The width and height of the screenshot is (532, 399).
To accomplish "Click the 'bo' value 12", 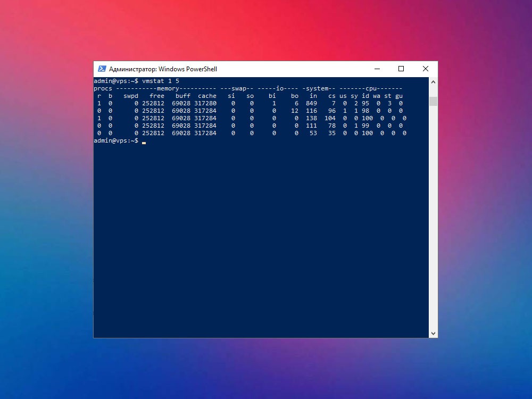I will 295,111.
